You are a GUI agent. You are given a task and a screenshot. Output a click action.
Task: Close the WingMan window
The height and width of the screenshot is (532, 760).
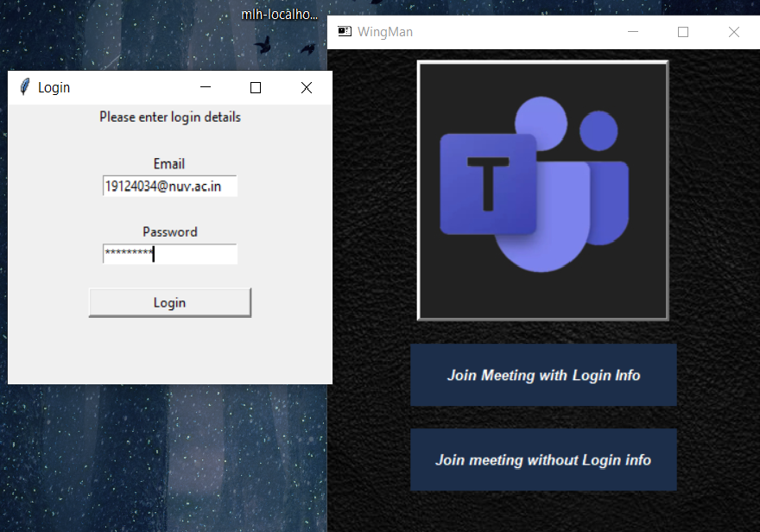tap(734, 32)
